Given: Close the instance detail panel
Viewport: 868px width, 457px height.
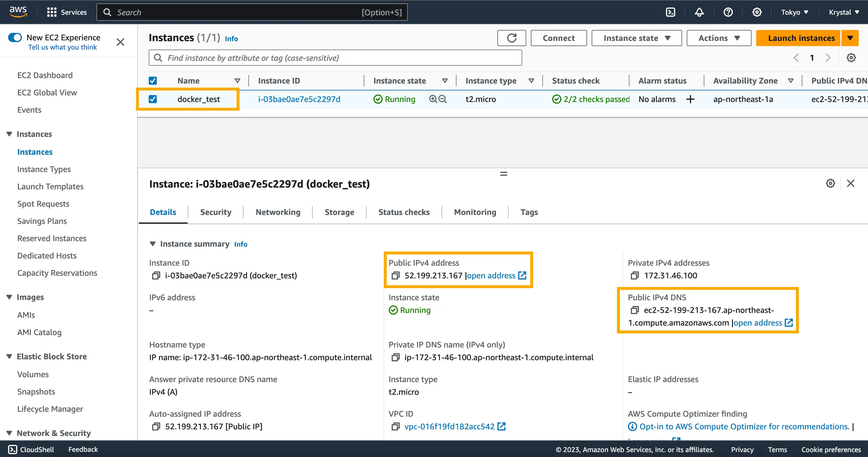Looking at the screenshot, I should pos(851,183).
